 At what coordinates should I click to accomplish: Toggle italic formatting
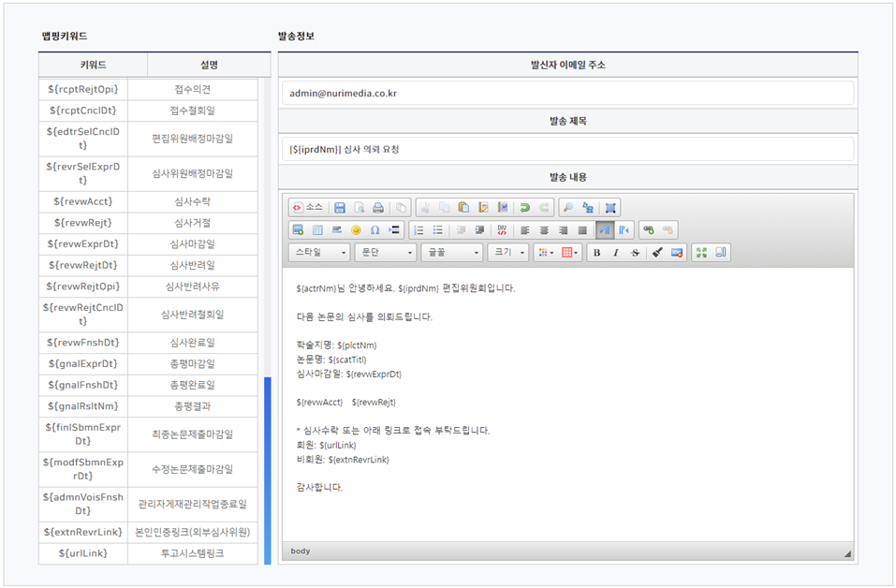[x=615, y=253]
